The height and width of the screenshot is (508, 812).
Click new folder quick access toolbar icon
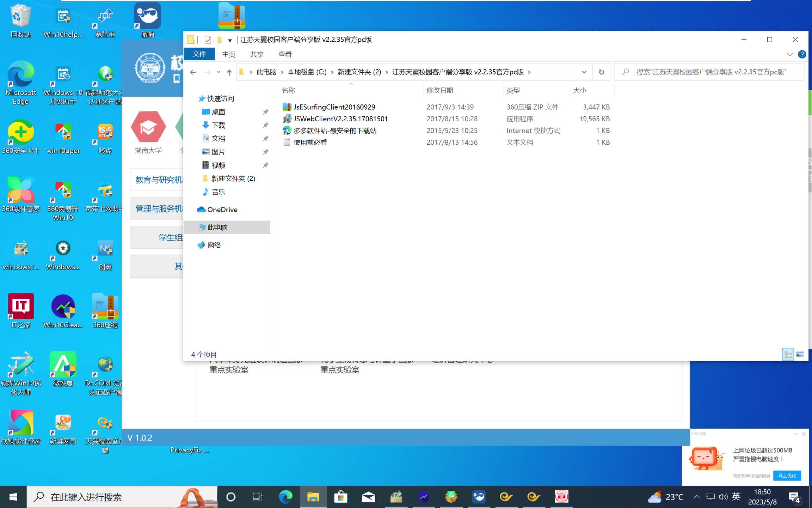pyautogui.click(x=219, y=40)
